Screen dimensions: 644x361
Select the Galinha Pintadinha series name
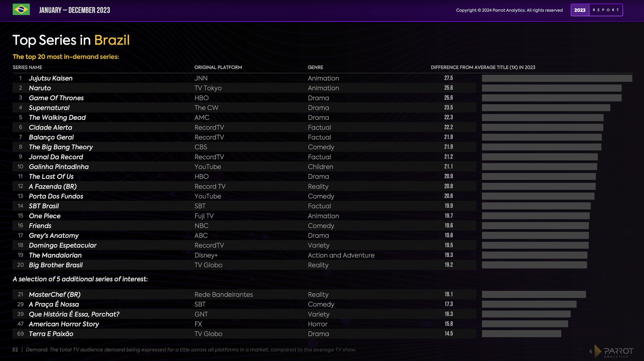pos(59,167)
